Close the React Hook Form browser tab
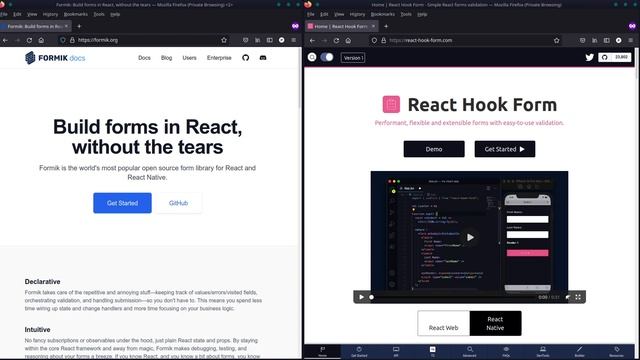Image resolution: width=640 pixels, height=360 pixels. click(373, 26)
